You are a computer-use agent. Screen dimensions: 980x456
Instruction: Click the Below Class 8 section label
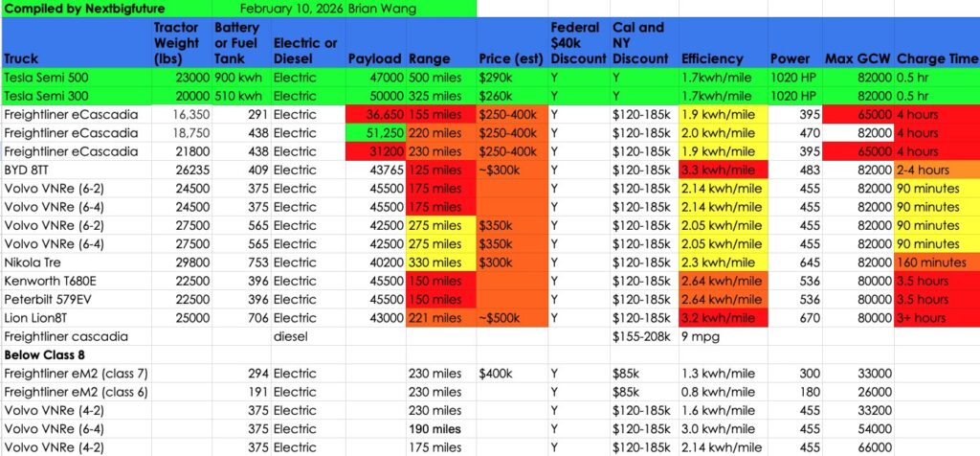coord(40,353)
